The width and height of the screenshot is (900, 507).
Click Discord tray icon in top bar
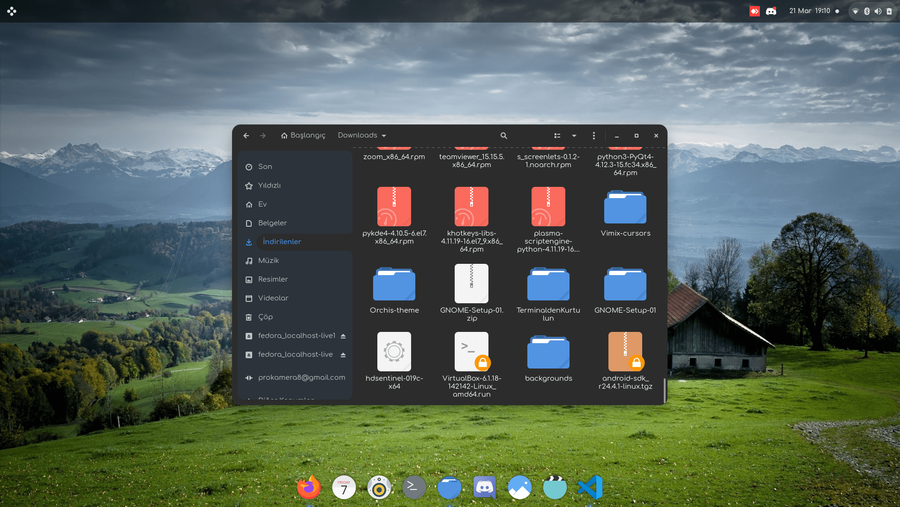coord(771,11)
